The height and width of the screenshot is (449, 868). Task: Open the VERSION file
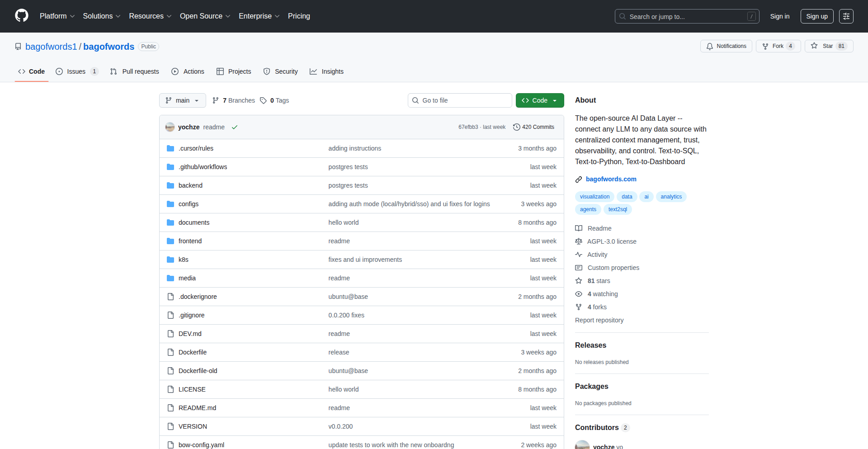(x=193, y=426)
